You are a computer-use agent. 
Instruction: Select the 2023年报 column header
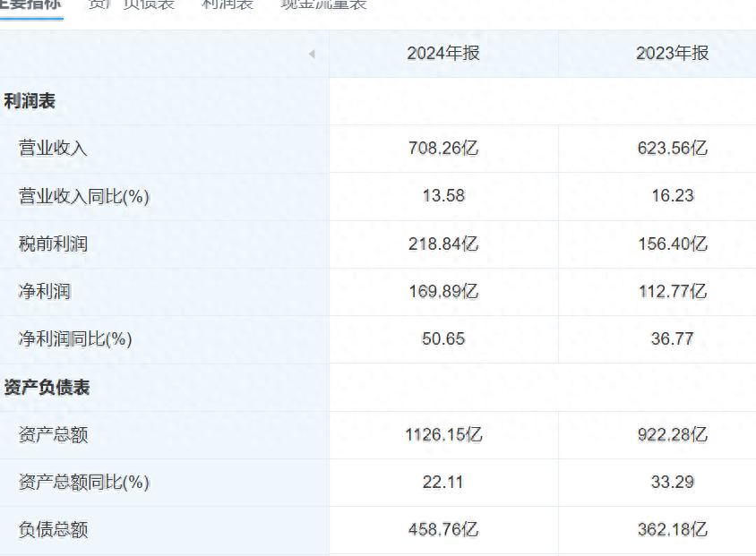[x=673, y=53]
